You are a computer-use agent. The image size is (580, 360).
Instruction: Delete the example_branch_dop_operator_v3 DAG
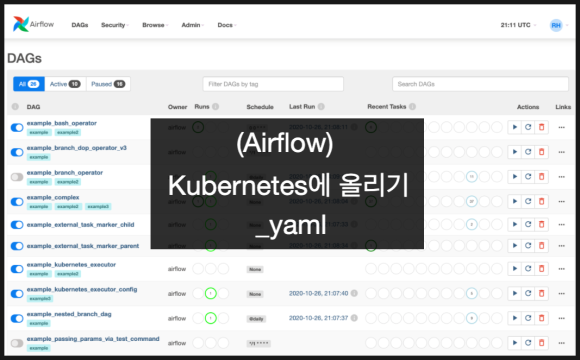pos(542,152)
